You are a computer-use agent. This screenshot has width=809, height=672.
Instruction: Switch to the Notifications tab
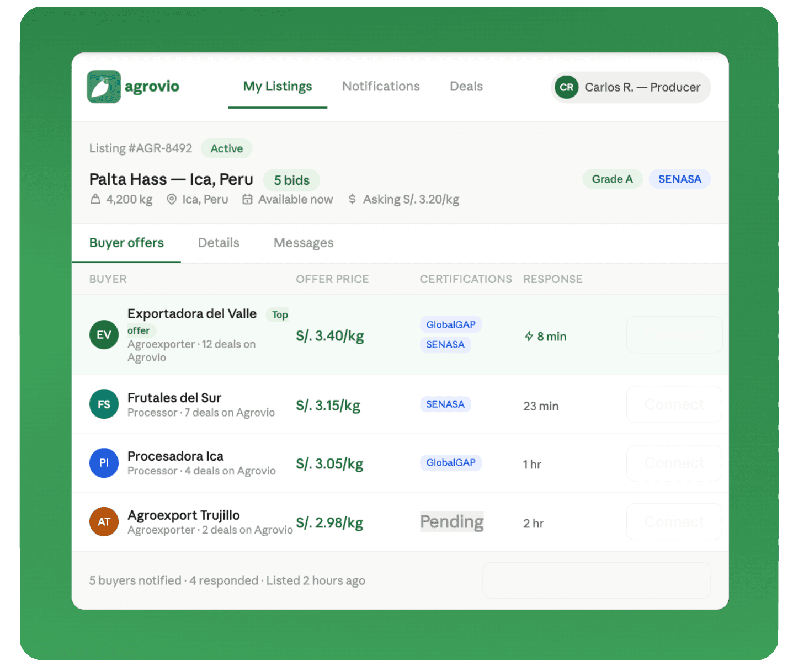[381, 87]
